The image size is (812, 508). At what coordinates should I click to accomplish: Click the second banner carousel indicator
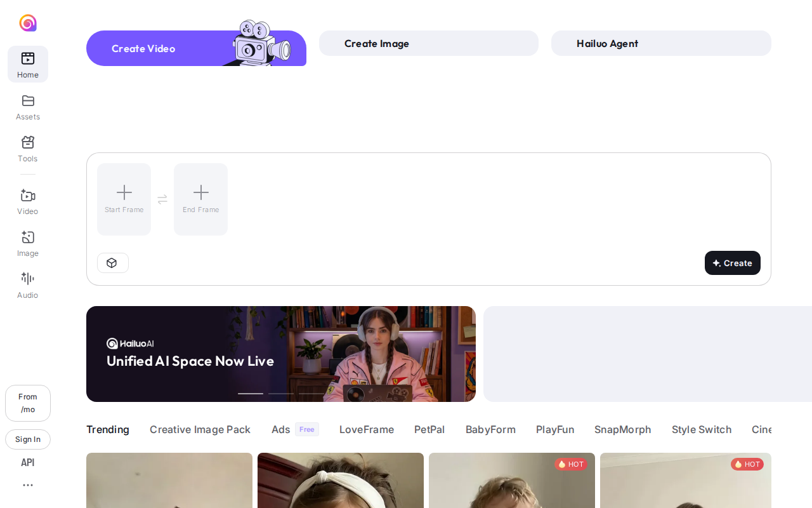coord(281,394)
